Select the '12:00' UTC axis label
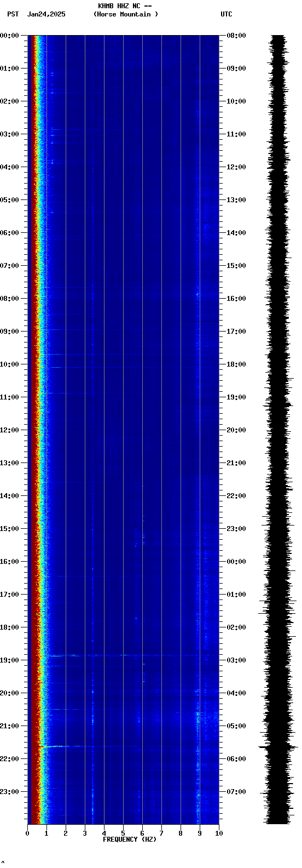The image size is (302, 868). click(236, 167)
